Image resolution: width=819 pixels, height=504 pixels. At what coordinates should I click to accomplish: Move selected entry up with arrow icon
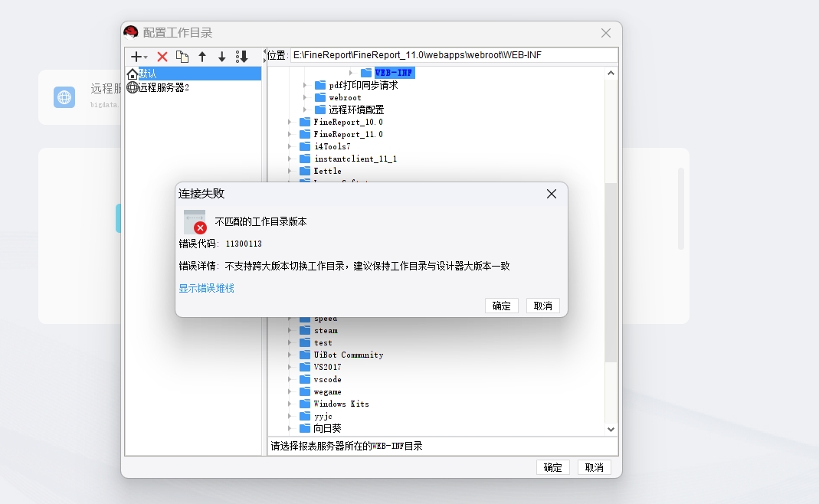[x=202, y=57]
